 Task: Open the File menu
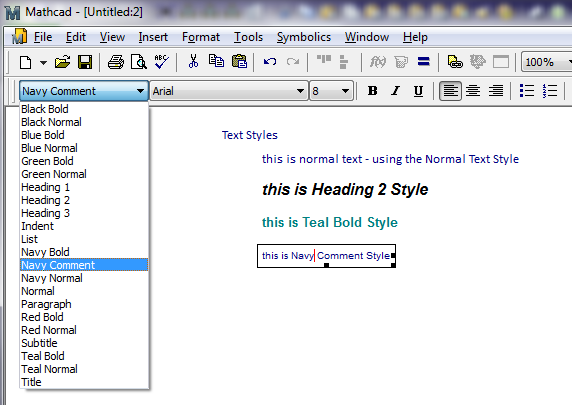coord(43,37)
